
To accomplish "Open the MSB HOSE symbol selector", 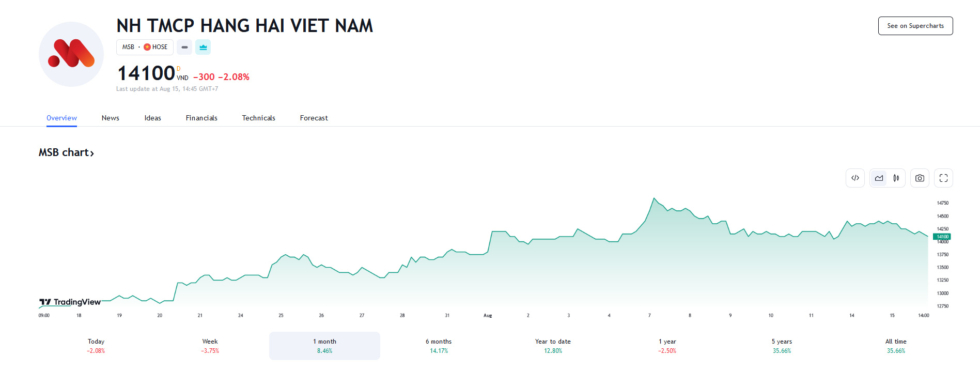I will 145,47.
